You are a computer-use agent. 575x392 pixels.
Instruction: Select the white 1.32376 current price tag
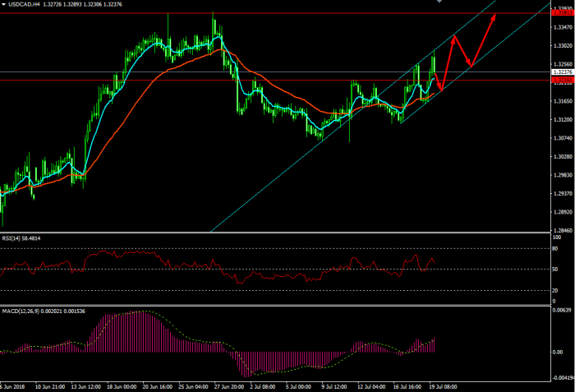(563, 72)
